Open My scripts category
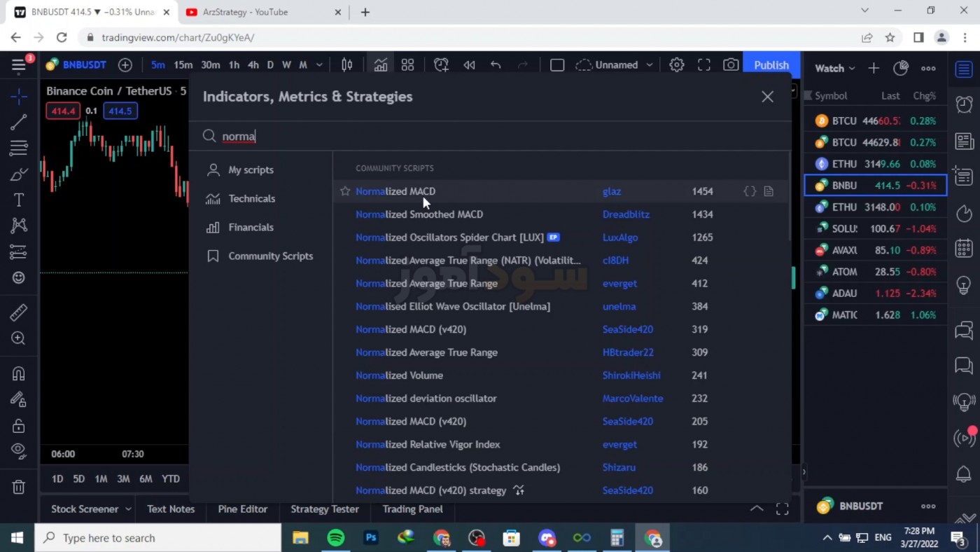Viewport: 980px width, 552px height. (x=251, y=170)
